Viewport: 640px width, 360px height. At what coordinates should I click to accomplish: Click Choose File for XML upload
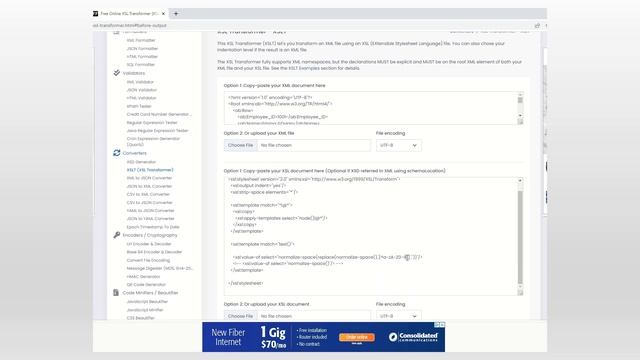(x=240, y=145)
